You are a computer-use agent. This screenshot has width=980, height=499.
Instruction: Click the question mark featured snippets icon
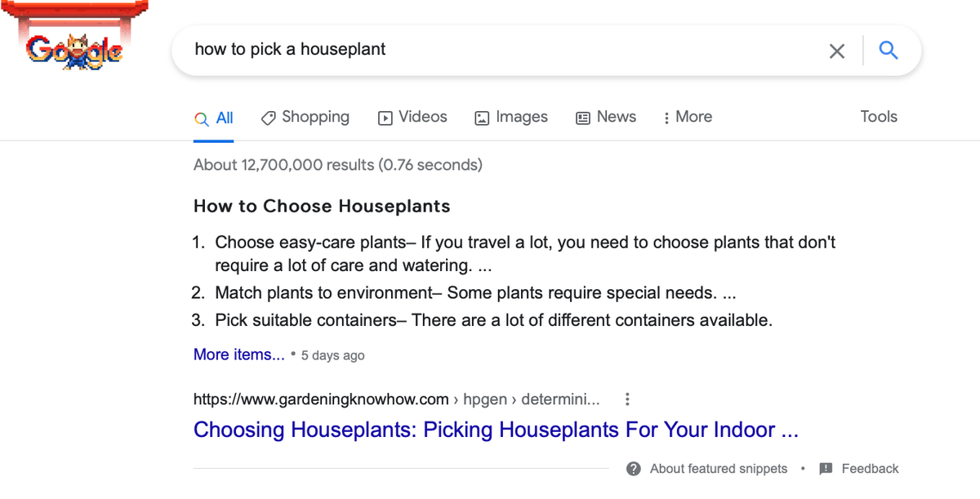(x=634, y=469)
